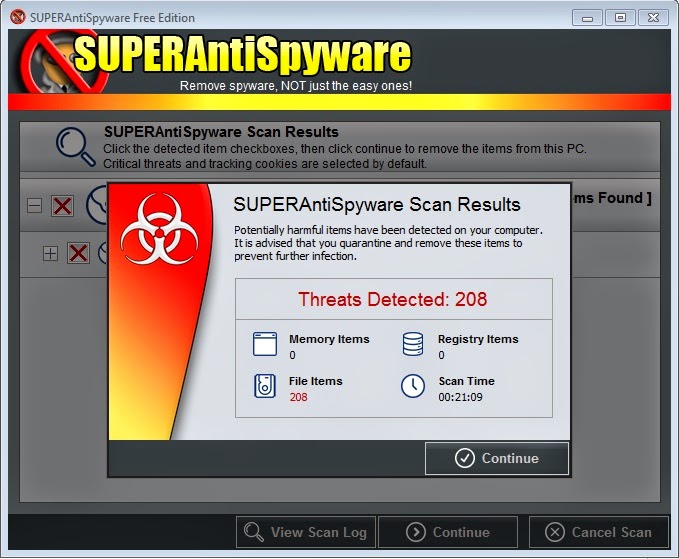Click the 'Remove spyware, NOT just the easy ones!' tagline
This screenshot has width=679, height=559.
[296, 86]
